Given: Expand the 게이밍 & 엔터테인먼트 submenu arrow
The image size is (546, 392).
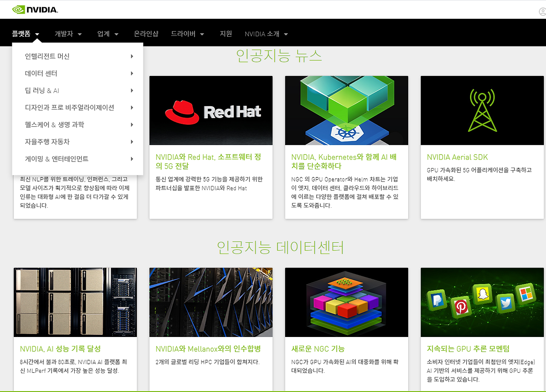Looking at the screenshot, I should coord(132,158).
